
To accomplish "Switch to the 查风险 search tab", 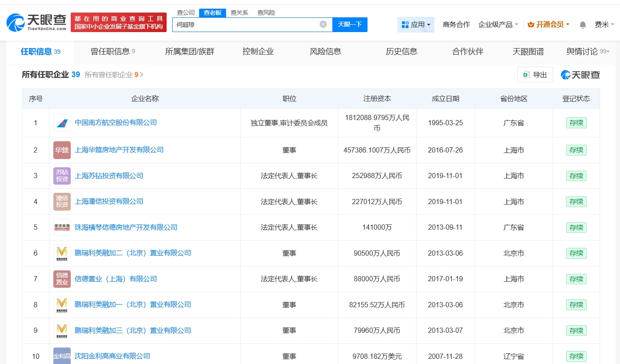I will pos(266,13).
